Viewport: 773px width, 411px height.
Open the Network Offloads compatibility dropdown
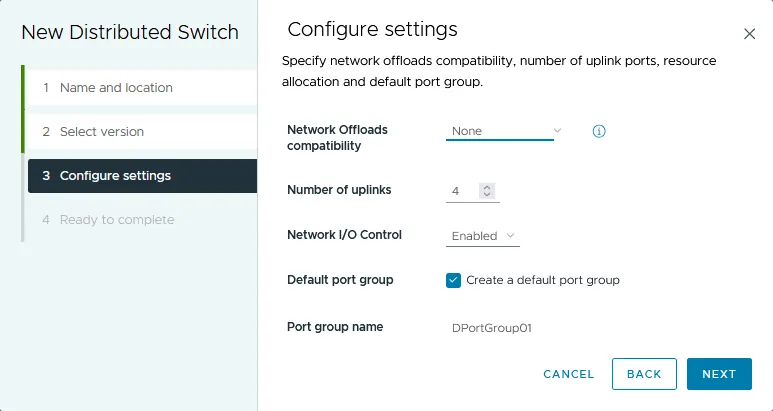pos(504,131)
